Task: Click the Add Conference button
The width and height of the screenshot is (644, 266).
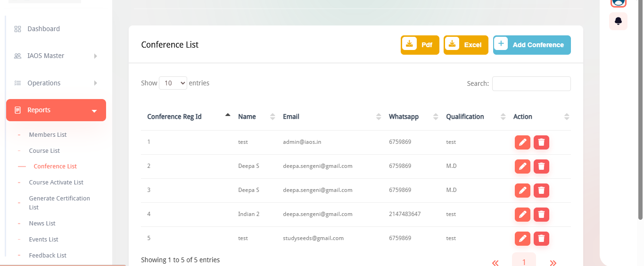Action: 532,45
